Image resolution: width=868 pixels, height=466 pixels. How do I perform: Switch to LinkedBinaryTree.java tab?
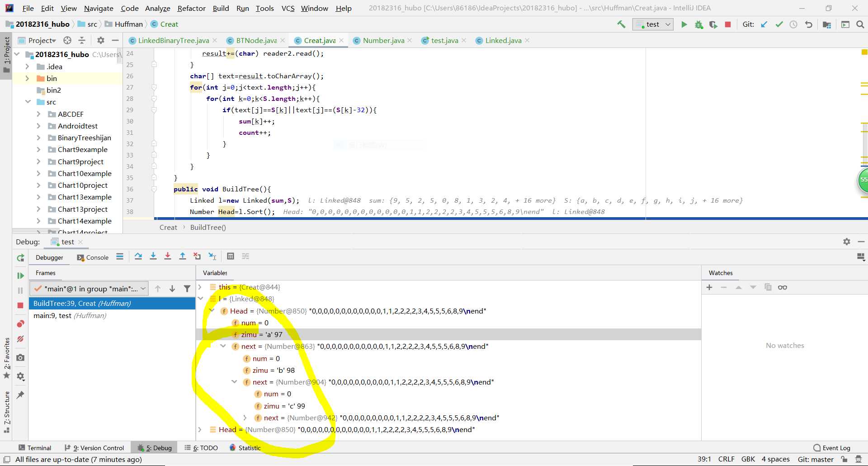click(173, 41)
